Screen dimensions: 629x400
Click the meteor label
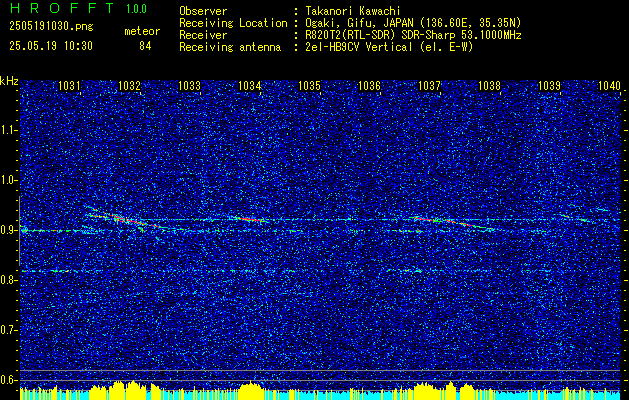pyautogui.click(x=142, y=31)
